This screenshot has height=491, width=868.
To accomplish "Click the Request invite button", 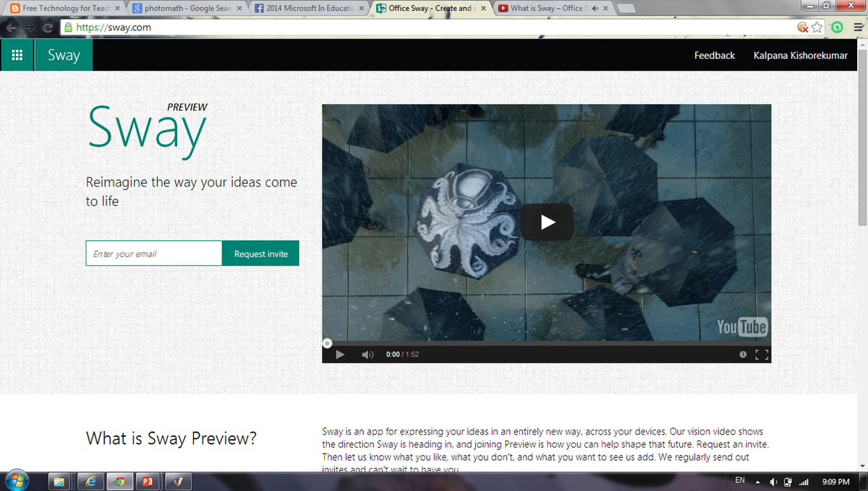I will tap(260, 254).
